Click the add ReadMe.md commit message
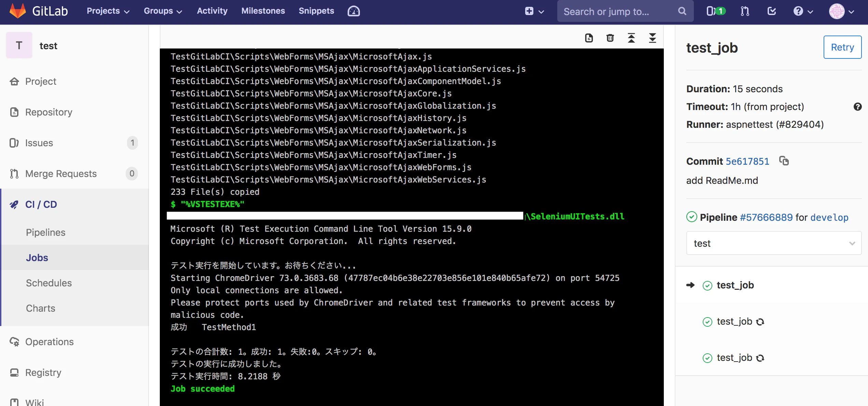The height and width of the screenshot is (406, 868). (x=722, y=180)
